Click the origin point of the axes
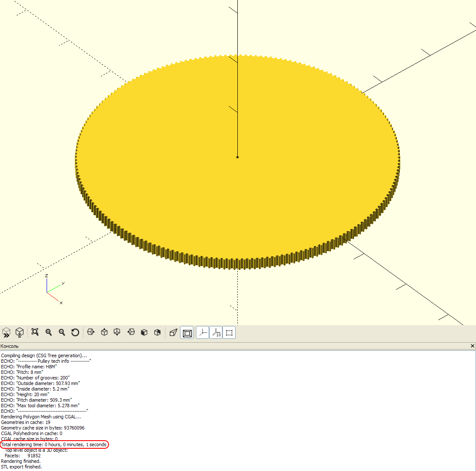This screenshot has height=471, width=476. tap(237, 157)
